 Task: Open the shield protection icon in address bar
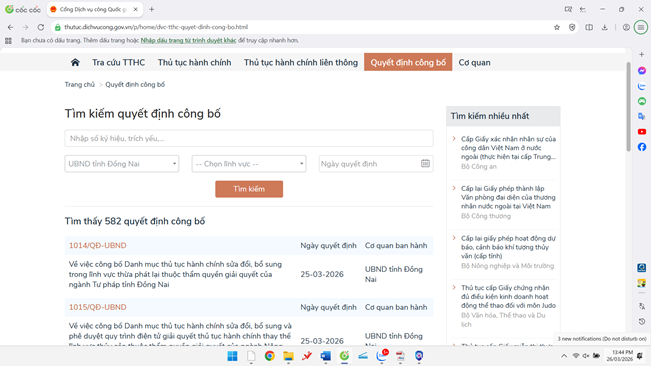(x=572, y=27)
